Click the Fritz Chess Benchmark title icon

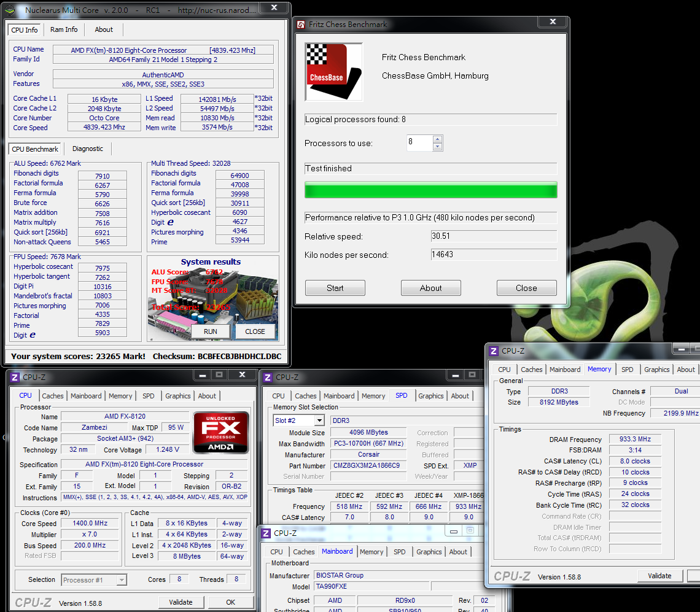pos(301,24)
